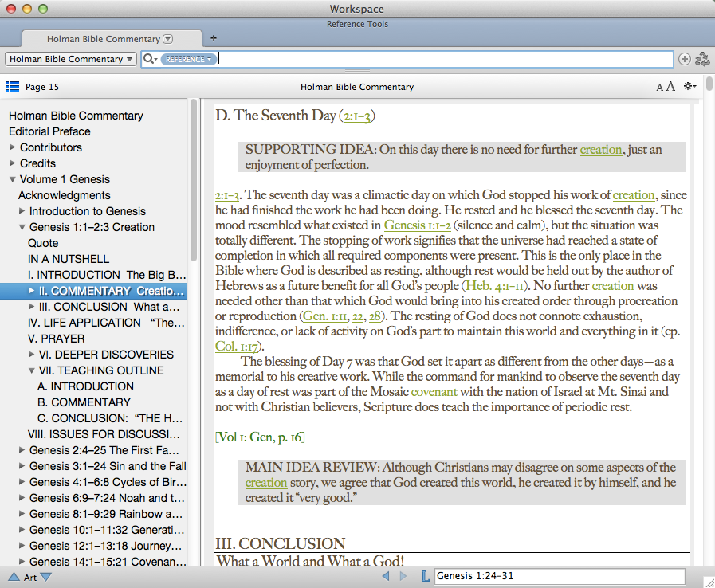The height and width of the screenshot is (588, 715).
Task: Click the L go-to-verse icon
Action: click(425, 576)
